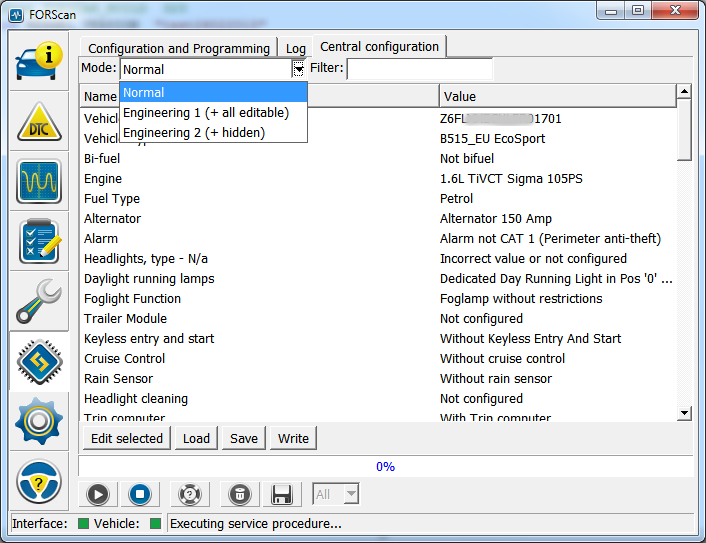Click the Edit selected button
This screenshot has width=706, height=543.
(x=127, y=438)
